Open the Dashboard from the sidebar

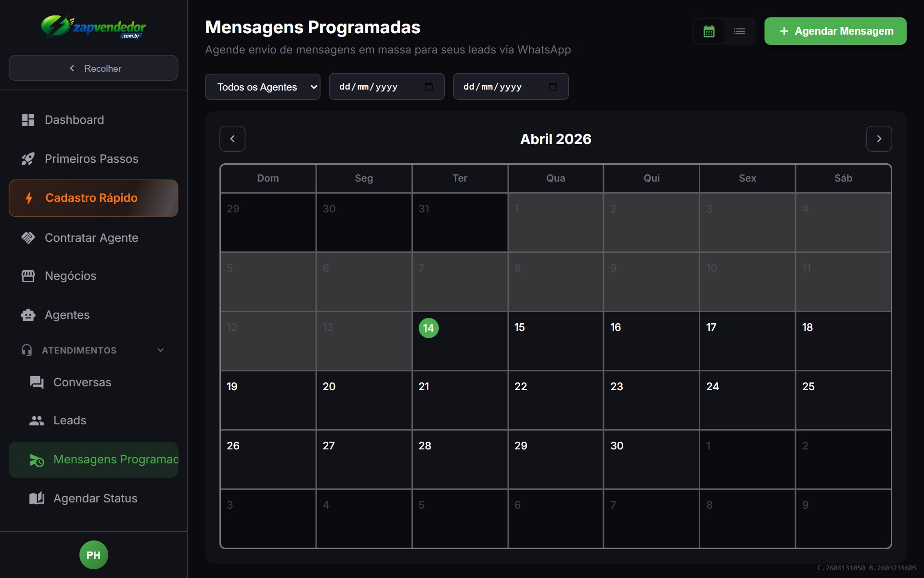tap(75, 119)
